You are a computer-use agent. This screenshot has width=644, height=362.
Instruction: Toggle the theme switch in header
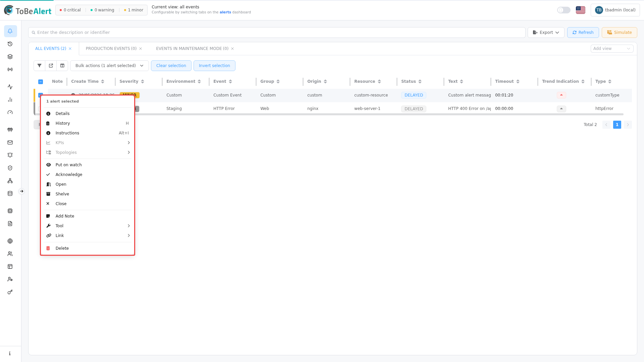pos(564,10)
